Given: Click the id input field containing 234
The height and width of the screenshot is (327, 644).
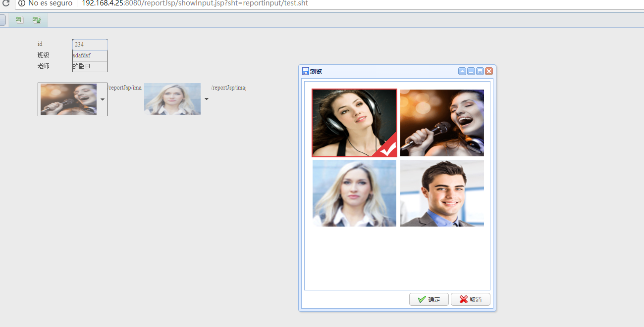Looking at the screenshot, I should click(90, 45).
